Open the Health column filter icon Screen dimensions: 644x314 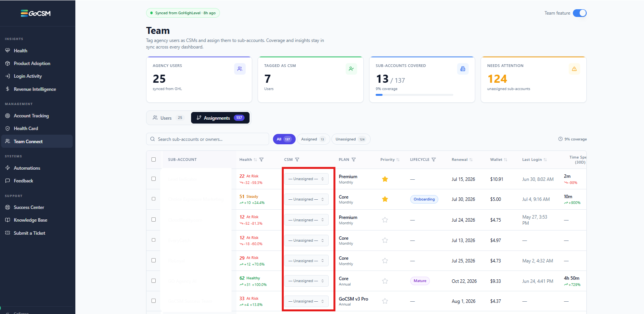pos(261,160)
